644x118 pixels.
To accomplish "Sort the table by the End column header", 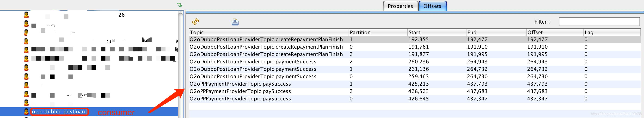I will (496, 32).
